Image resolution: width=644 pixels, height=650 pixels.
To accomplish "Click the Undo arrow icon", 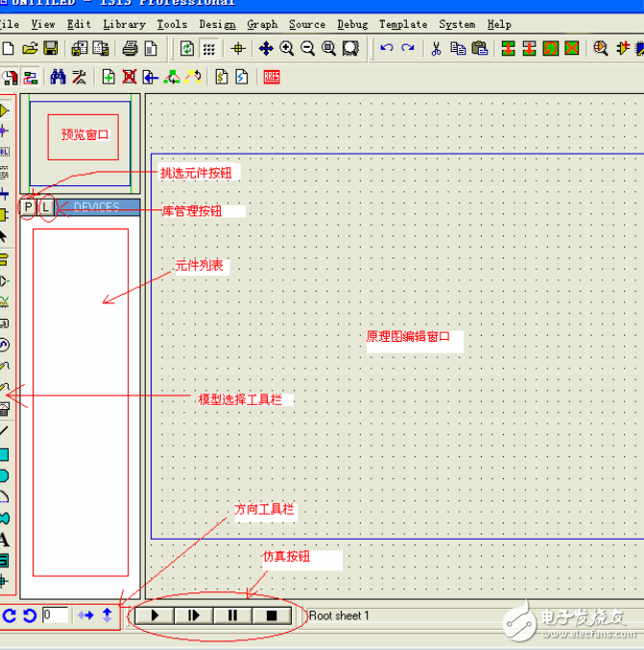I will pos(387,49).
